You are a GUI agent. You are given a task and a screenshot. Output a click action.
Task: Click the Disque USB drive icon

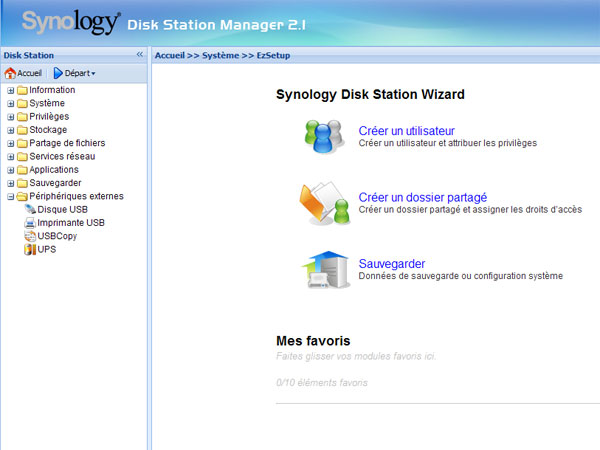tap(30, 209)
